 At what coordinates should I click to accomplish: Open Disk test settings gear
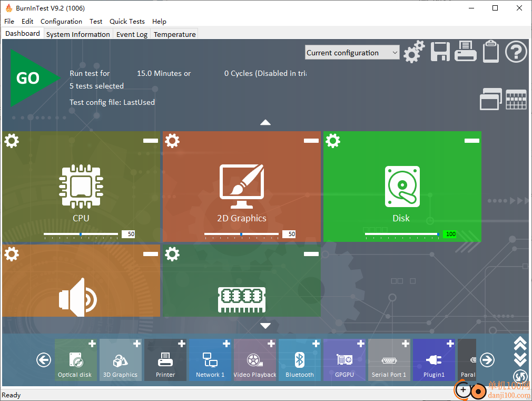332,141
